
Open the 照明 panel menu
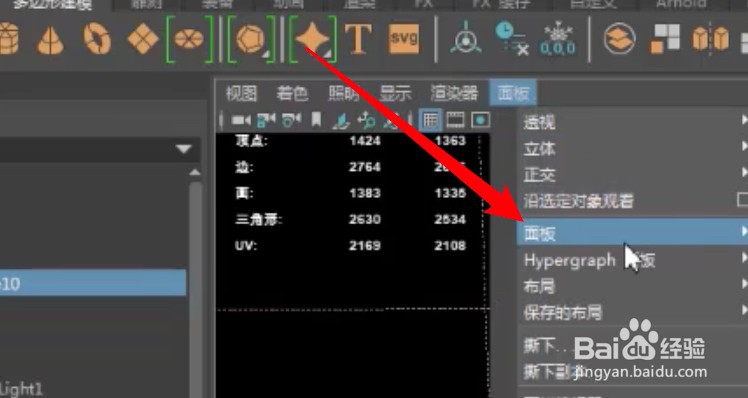(x=343, y=94)
